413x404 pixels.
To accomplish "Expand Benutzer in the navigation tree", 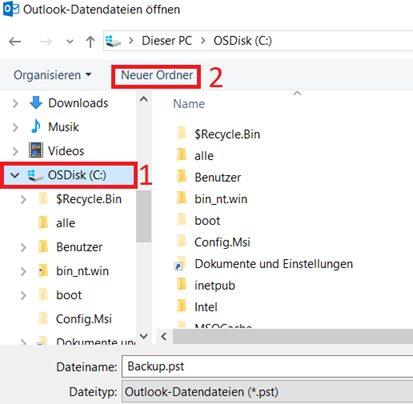I will coord(23,247).
